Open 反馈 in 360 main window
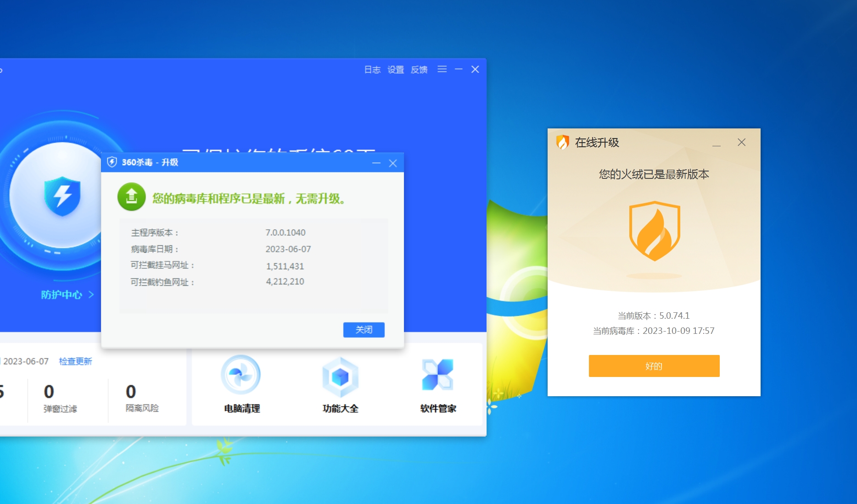 419,70
